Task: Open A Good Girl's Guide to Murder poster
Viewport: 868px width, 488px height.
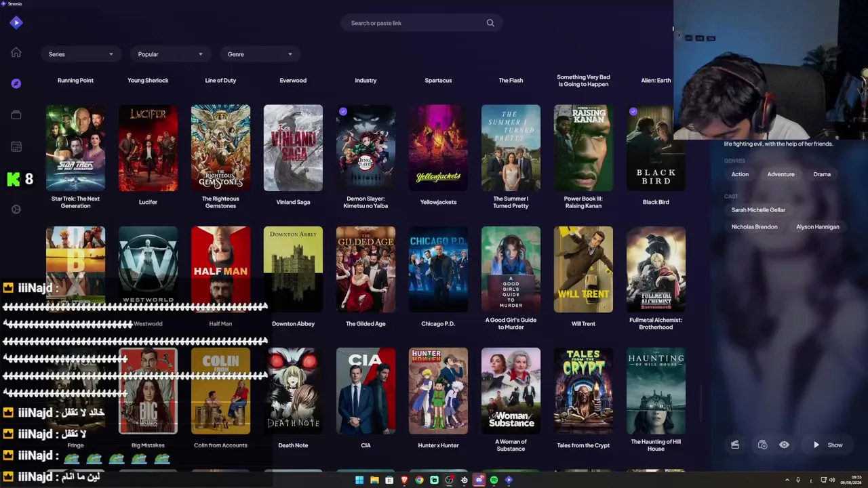Action: pyautogui.click(x=511, y=270)
